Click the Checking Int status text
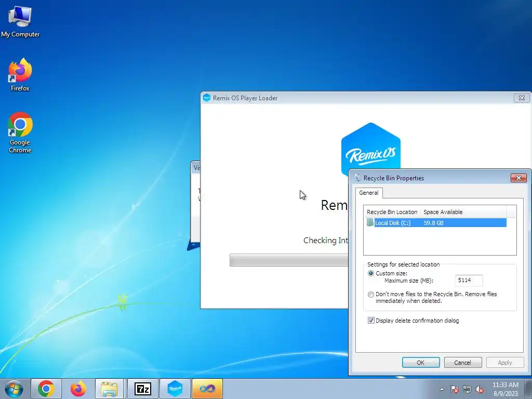The image size is (532, 399). (326, 240)
